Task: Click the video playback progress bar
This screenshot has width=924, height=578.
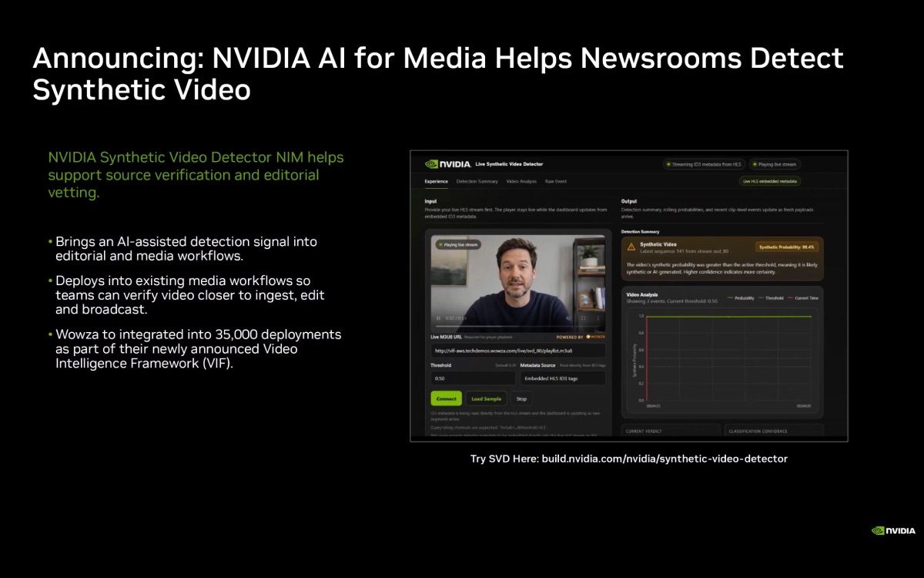Action: pos(517,327)
